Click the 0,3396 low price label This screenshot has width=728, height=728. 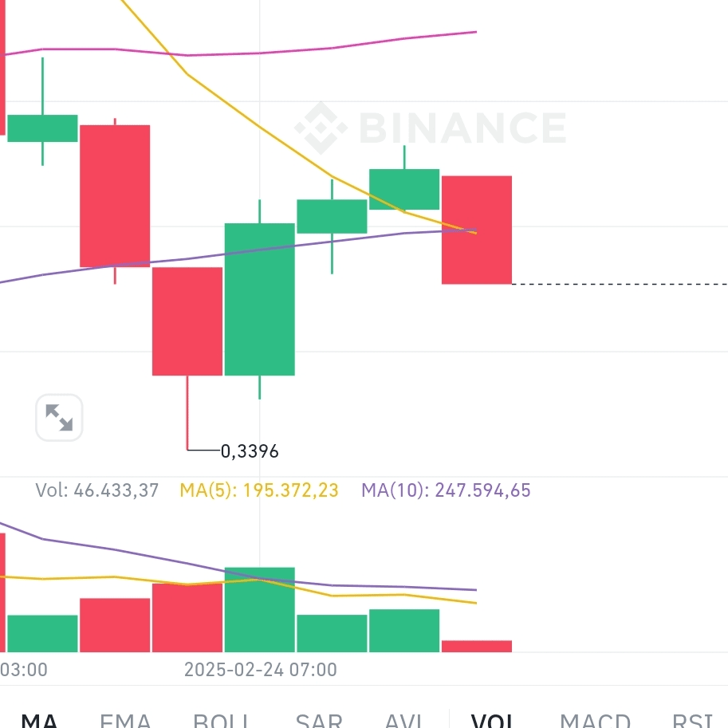[x=250, y=451]
